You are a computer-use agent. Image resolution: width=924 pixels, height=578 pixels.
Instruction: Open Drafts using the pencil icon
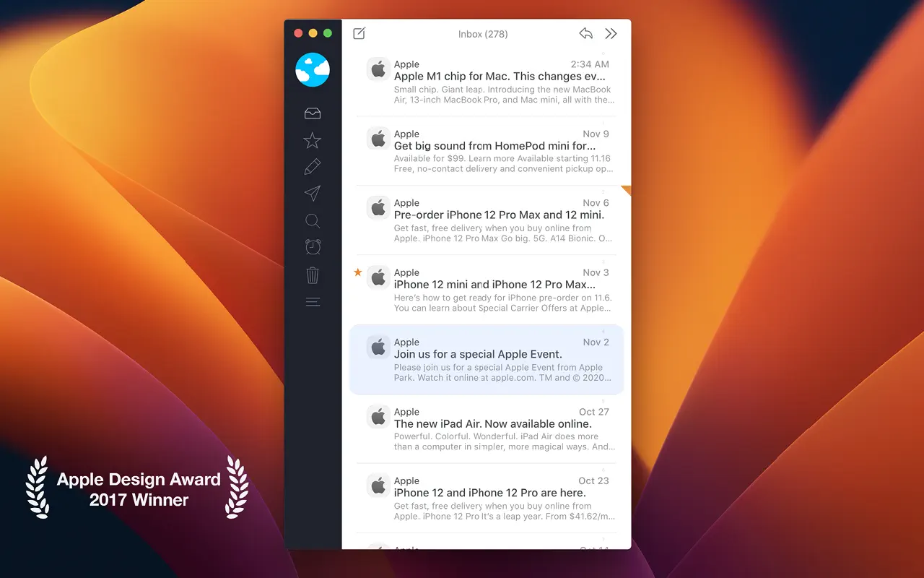[313, 167]
